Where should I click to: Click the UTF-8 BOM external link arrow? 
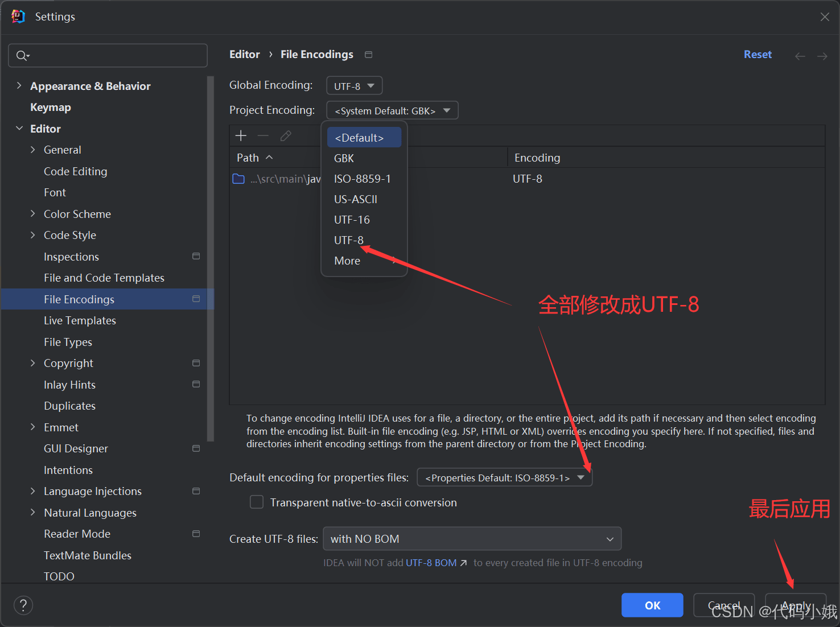tap(463, 563)
